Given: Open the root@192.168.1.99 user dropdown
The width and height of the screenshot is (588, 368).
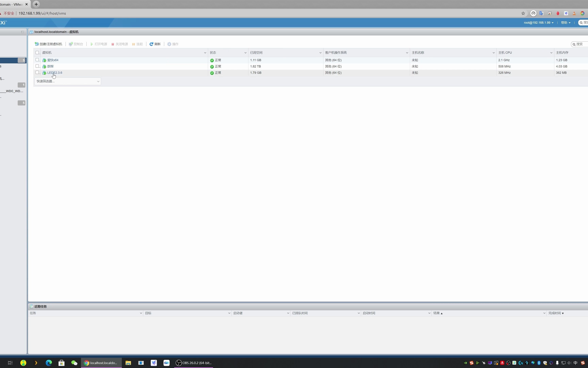Looking at the screenshot, I should point(539,23).
